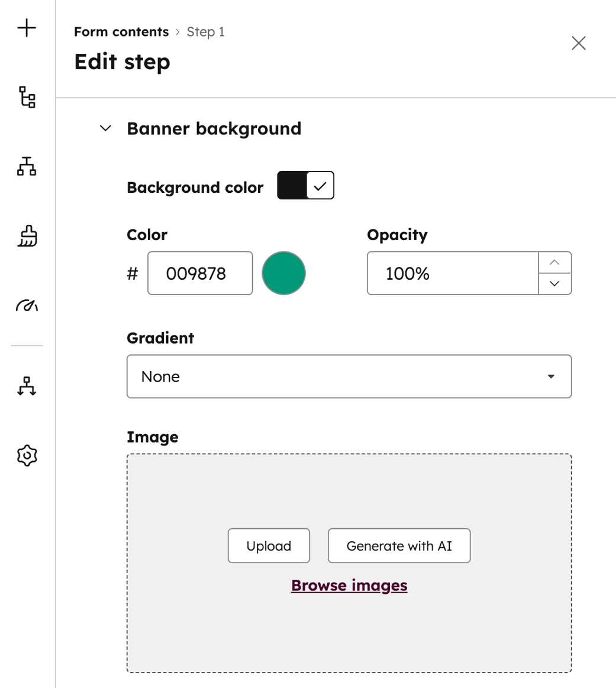Viewport: 616px width, 688px height.
Task: Open the green color swatch picker
Action: pyautogui.click(x=283, y=273)
